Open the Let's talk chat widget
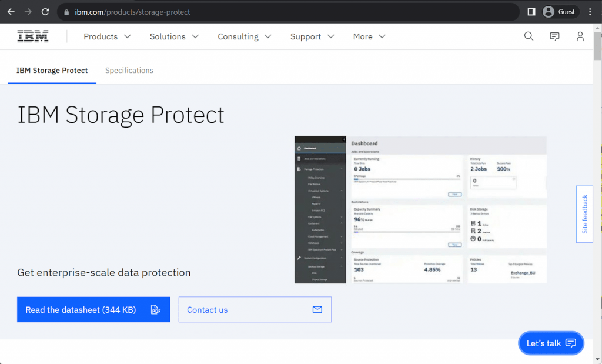Viewport: 602px width, 364px height. [551, 343]
